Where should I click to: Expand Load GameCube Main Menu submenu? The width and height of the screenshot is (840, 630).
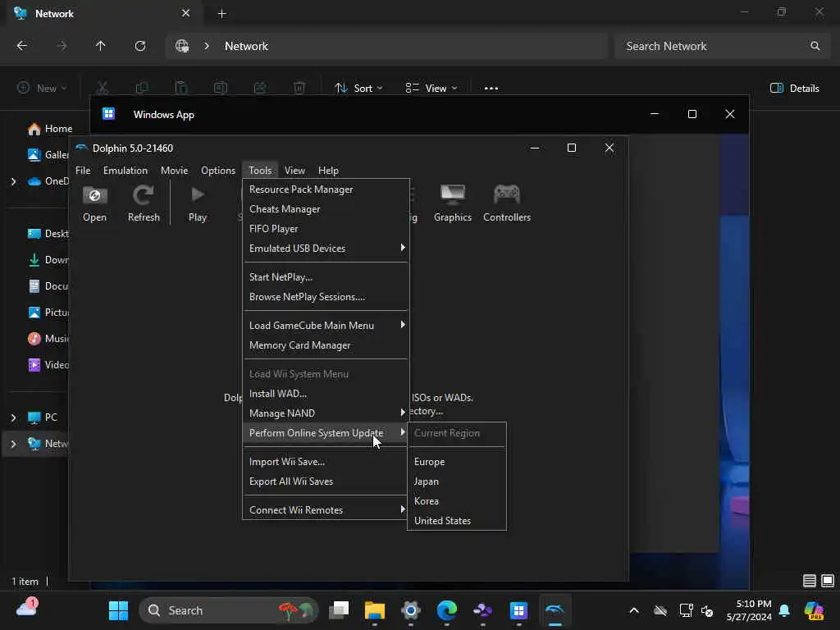(x=326, y=326)
